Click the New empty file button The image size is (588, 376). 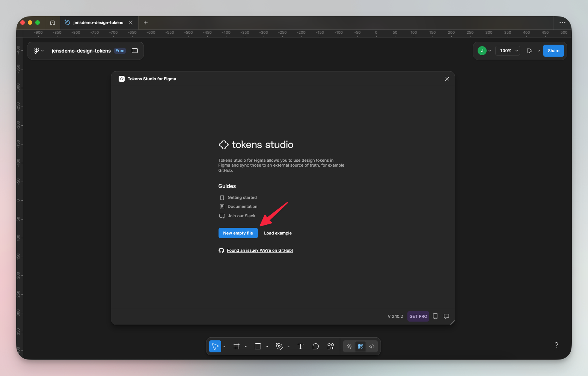point(238,233)
